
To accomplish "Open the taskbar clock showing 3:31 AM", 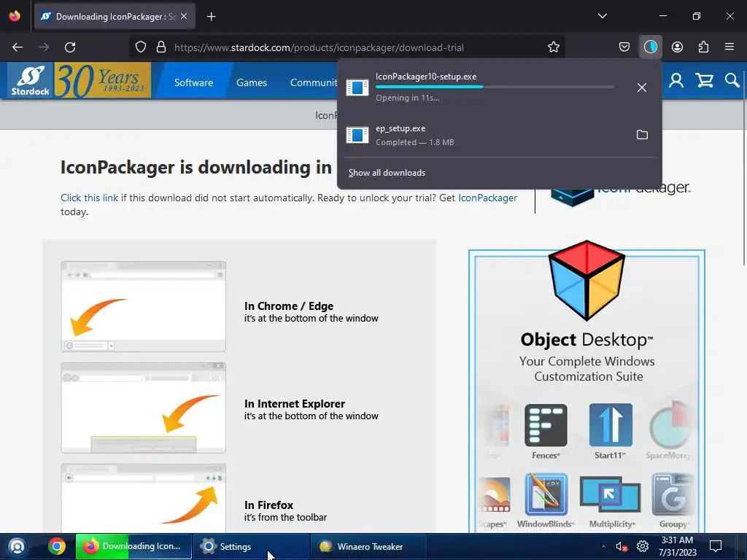I will [677, 546].
